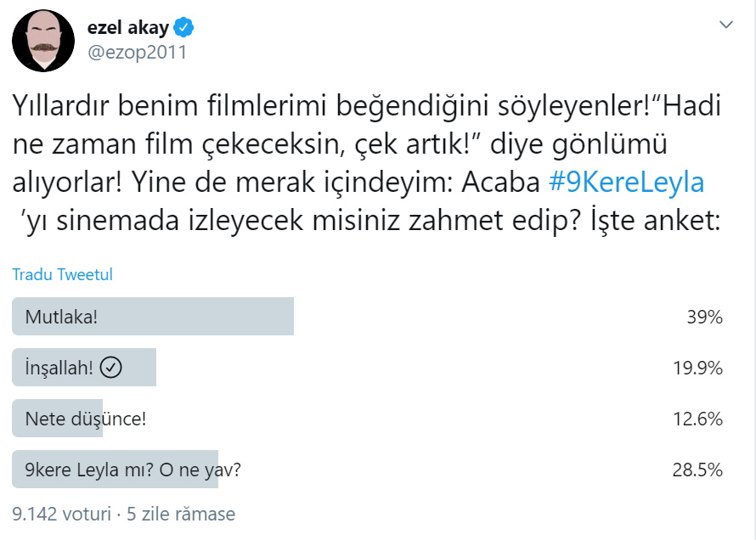This screenshot has height=540, width=756.
Task: Click the '5 zile rămase' remaining time text
Action: coord(180,514)
